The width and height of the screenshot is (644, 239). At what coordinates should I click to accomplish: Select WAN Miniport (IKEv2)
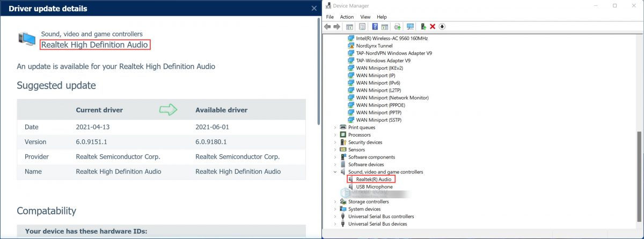point(379,68)
